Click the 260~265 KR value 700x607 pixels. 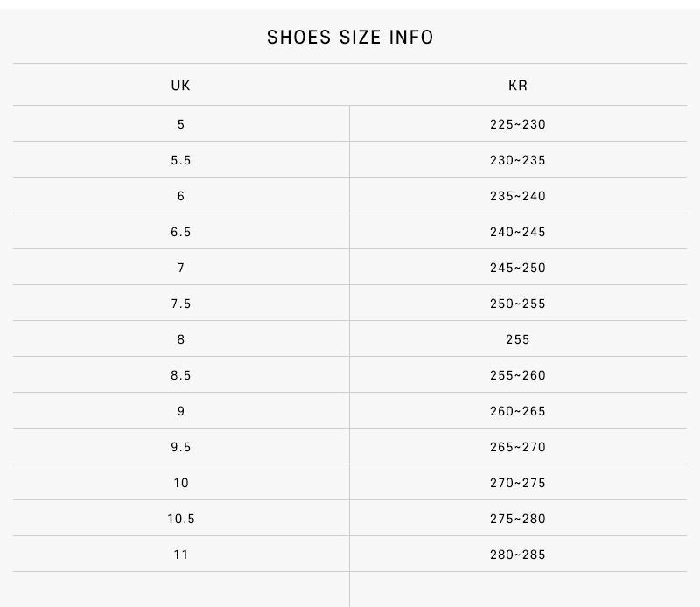(518, 411)
